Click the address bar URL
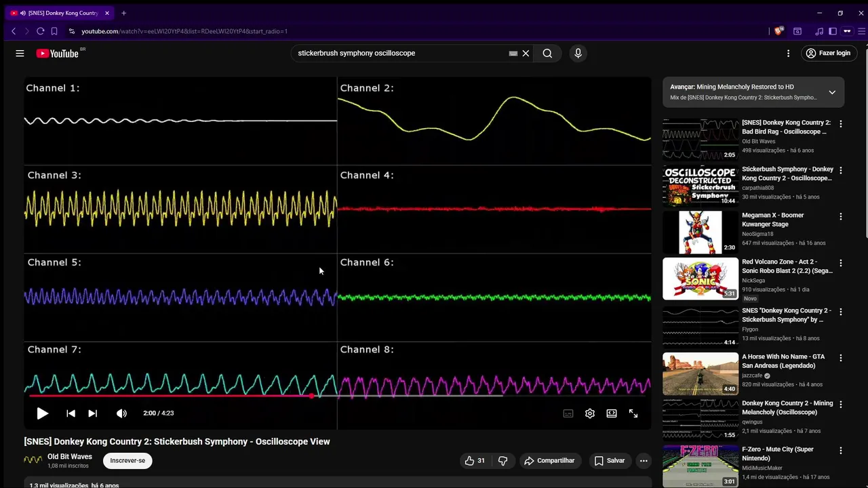Screen dimensions: 868x488 point(184,31)
